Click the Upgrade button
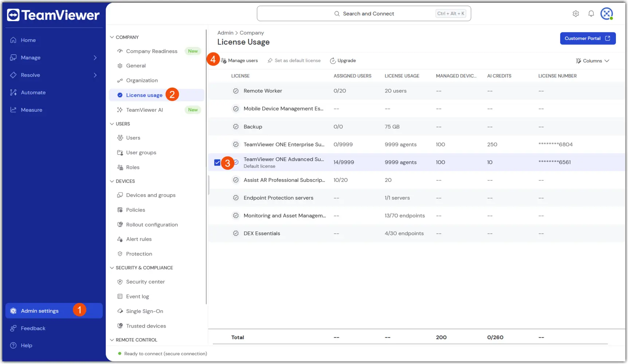This screenshot has width=628, height=364. tap(343, 60)
